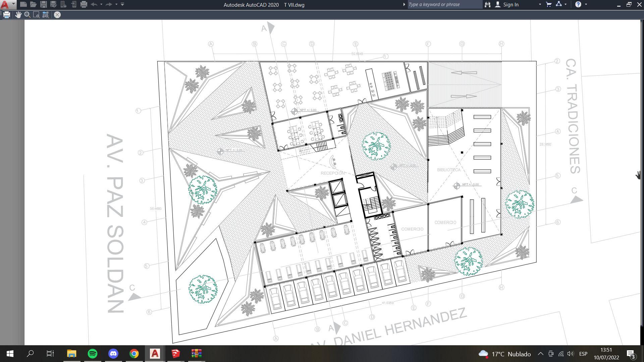Open the Help question mark icon
This screenshot has width=644, height=362.
point(578,5)
